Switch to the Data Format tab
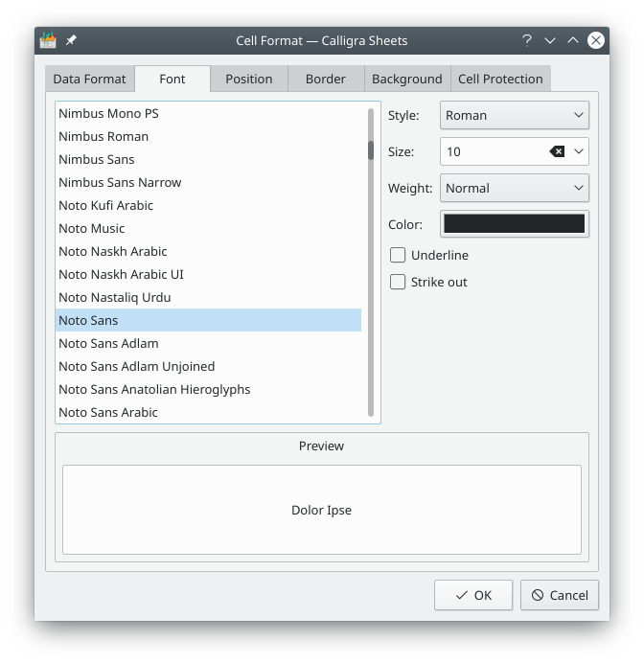Image resolution: width=644 pixels, height=663 pixels. 89,79
